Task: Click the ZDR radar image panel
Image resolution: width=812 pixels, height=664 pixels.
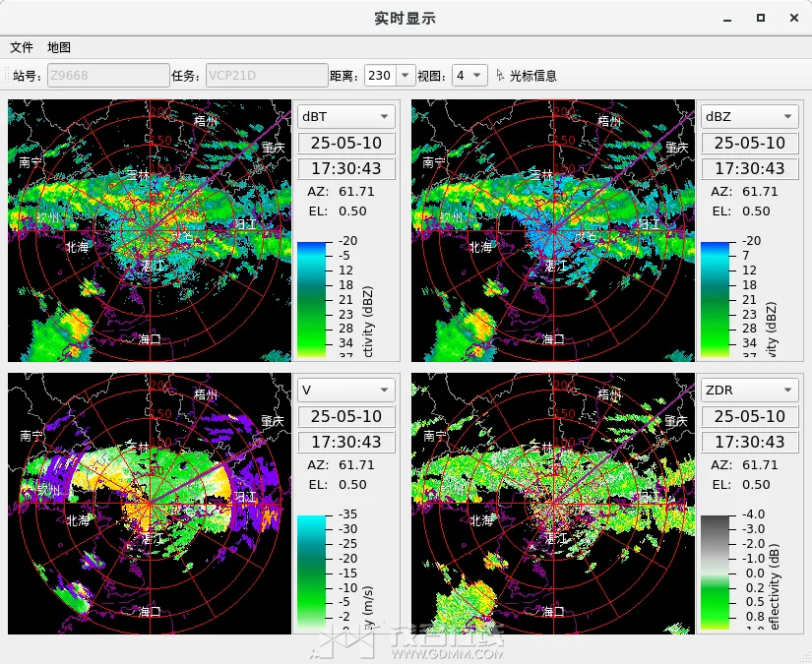Action: click(x=553, y=504)
